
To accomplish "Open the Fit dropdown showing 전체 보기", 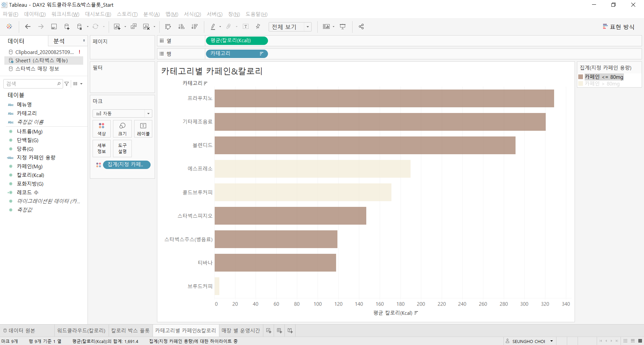I will coord(290,27).
